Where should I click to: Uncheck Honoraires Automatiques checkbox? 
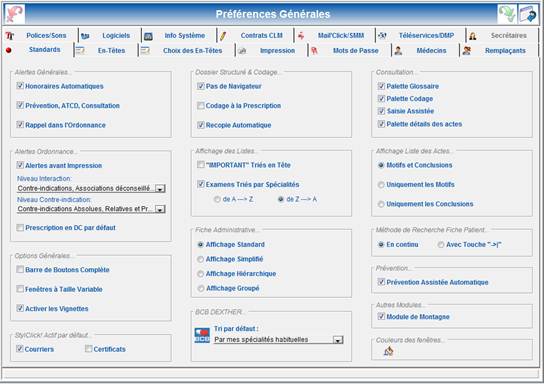pos(20,86)
